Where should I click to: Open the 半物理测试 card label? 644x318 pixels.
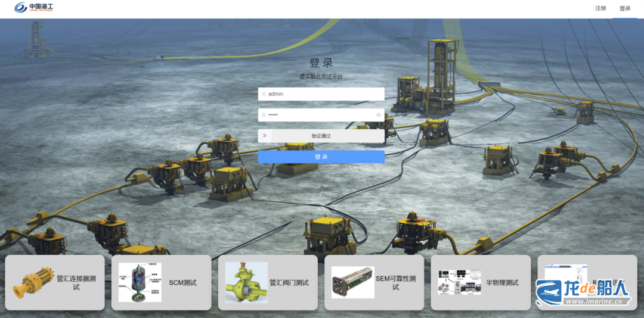click(x=502, y=282)
